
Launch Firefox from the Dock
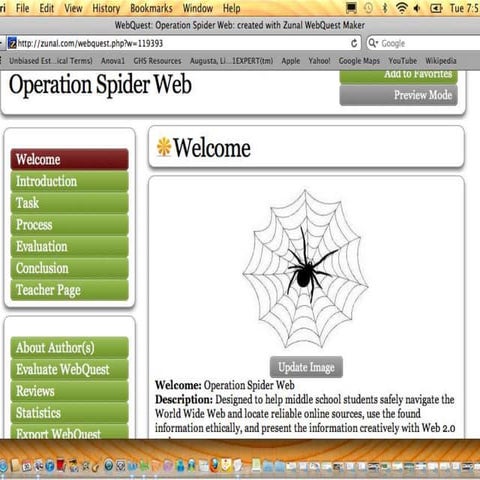point(214,465)
